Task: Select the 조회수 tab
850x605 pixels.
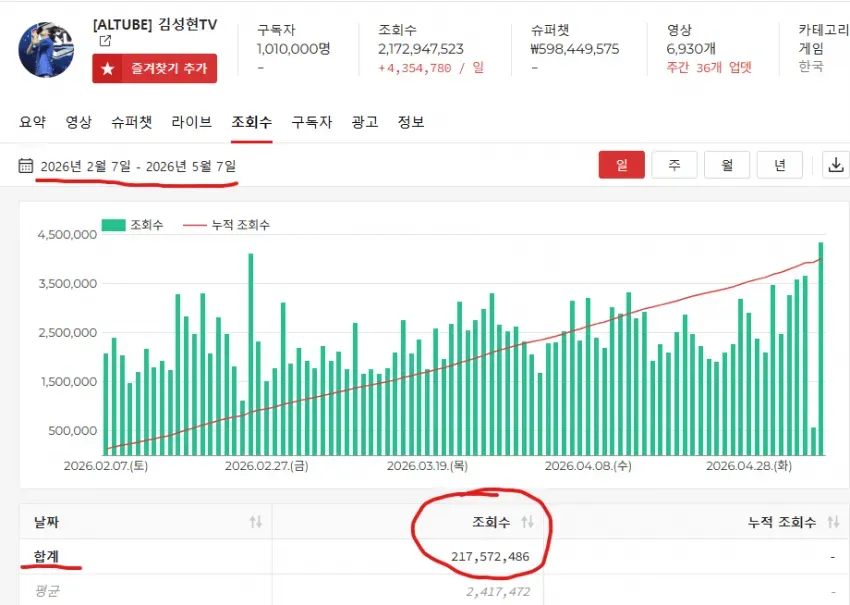Action: (252, 122)
